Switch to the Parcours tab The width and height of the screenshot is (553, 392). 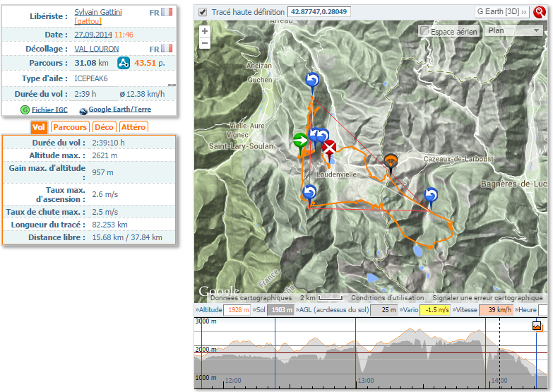[x=70, y=127]
